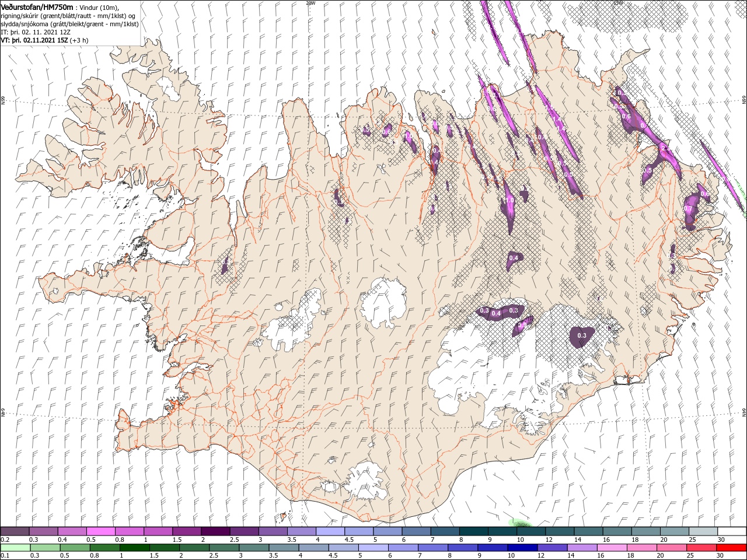Click the 0.1 label under the rain legend
The image size is (747, 560).
[x=5, y=556]
